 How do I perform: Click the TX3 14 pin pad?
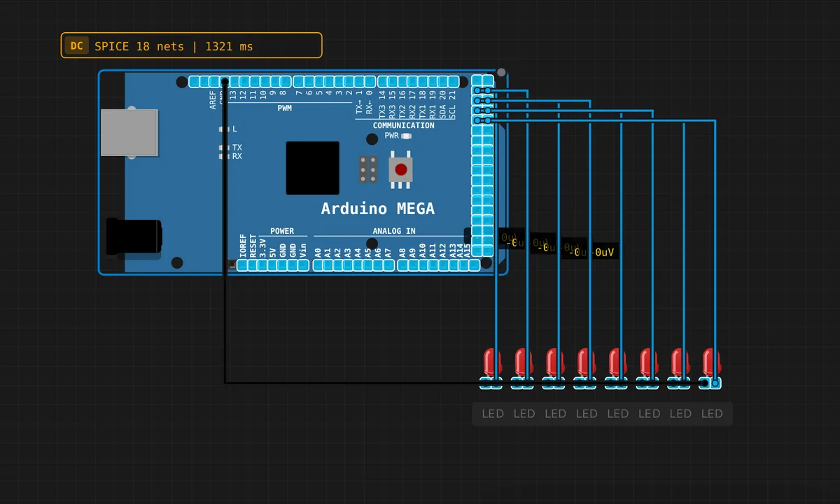tap(384, 81)
